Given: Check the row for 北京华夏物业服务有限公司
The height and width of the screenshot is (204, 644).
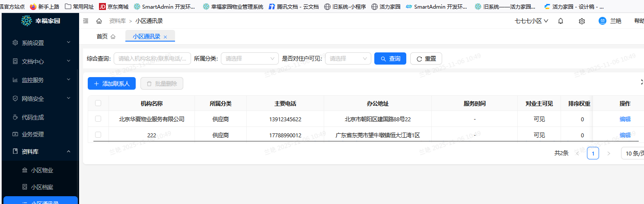Looking at the screenshot, I should tap(98, 119).
